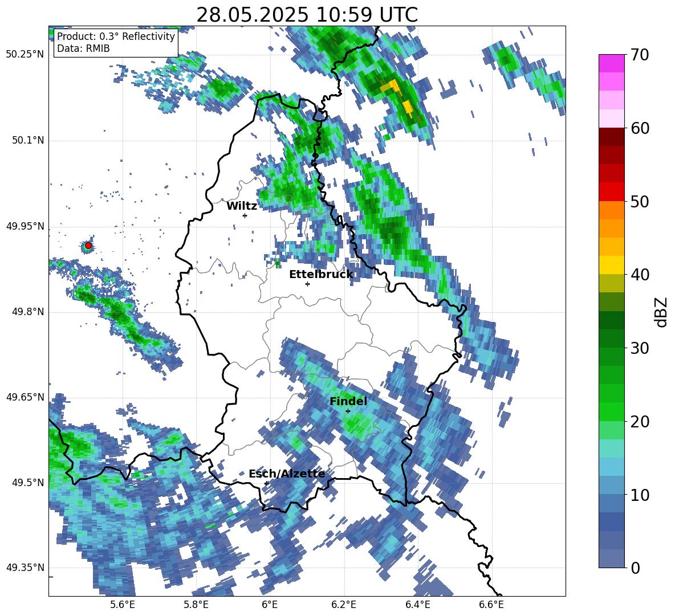Image resolution: width=675 pixels, height=616 pixels.
Task: Click the Esch/Alzette city label
Action: (x=287, y=474)
